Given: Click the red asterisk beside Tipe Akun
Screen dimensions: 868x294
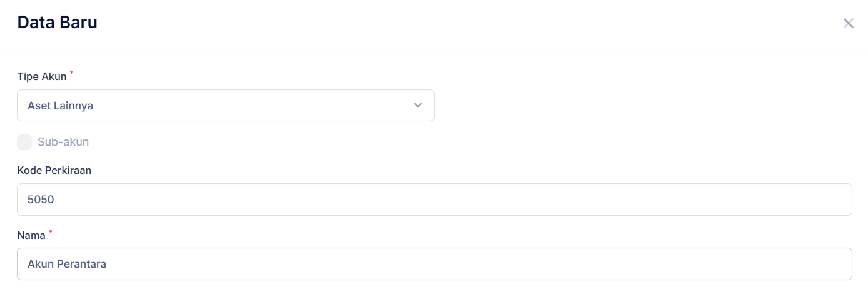Looking at the screenshot, I should [x=71, y=74].
